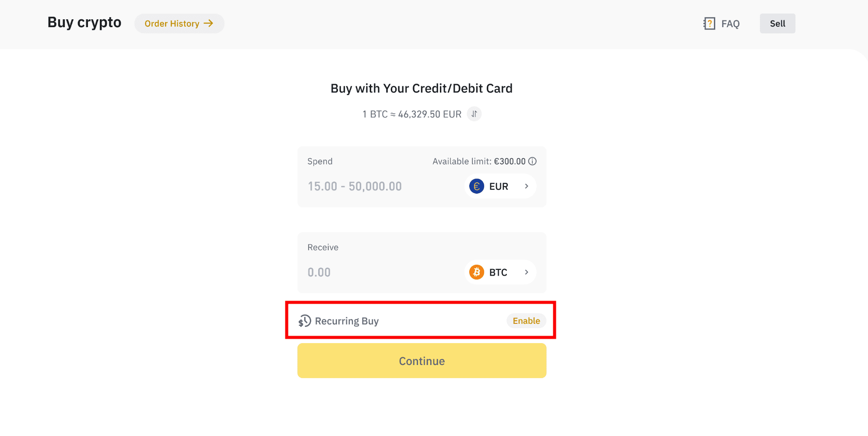Image resolution: width=868 pixels, height=436 pixels.
Task: Focus the Spend amount input field
Action: pyautogui.click(x=381, y=186)
